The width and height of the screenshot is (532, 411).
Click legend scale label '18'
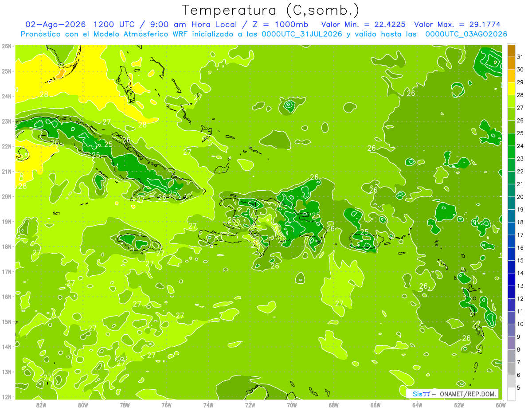pyautogui.click(x=520, y=222)
